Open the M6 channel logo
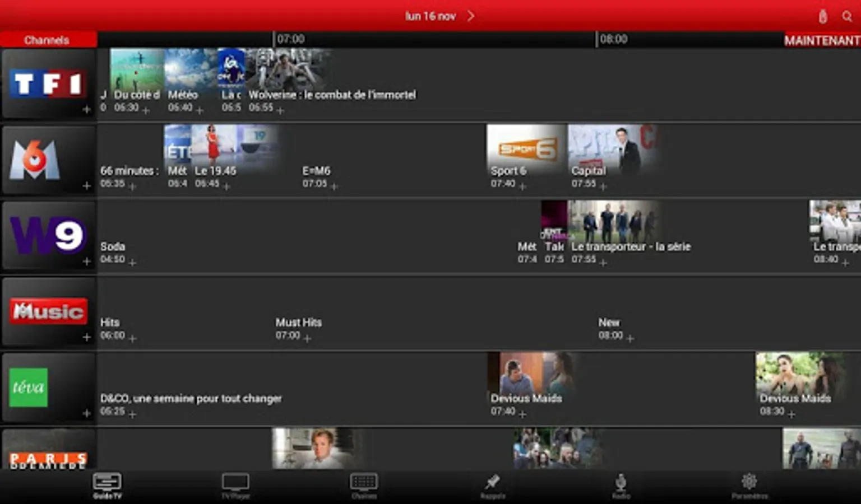 [35, 159]
